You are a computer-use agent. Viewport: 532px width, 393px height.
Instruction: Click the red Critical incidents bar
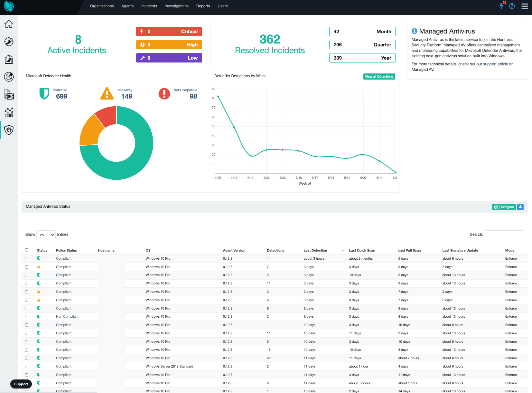point(169,32)
